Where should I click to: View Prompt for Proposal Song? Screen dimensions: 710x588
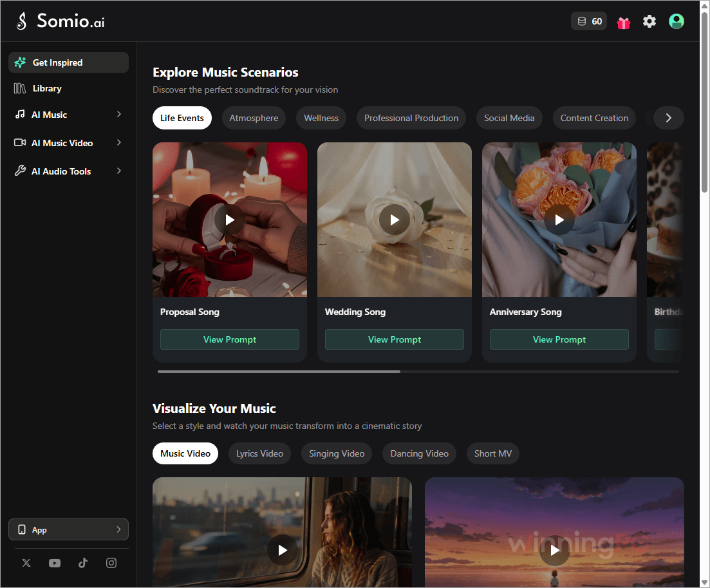pos(230,339)
